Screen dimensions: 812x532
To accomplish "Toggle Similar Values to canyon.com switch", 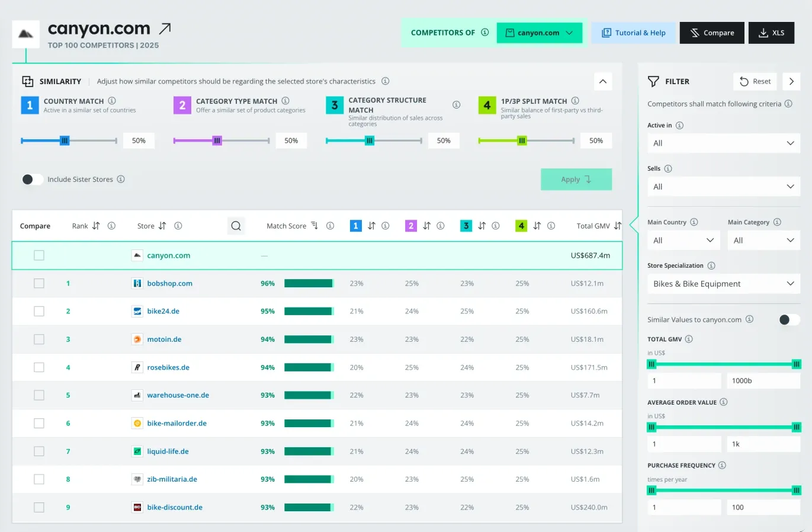I will (x=789, y=319).
